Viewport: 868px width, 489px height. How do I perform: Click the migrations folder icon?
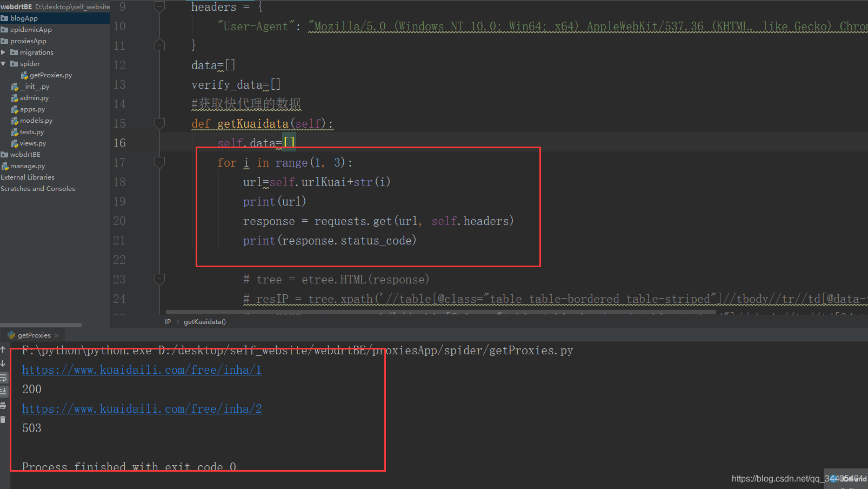tap(14, 52)
